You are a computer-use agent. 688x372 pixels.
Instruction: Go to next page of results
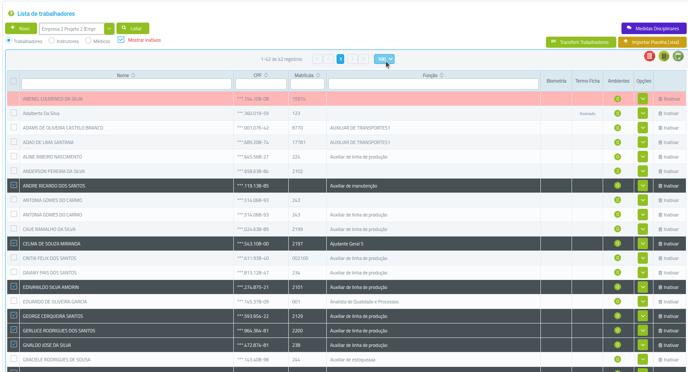[x=352, y=59]
